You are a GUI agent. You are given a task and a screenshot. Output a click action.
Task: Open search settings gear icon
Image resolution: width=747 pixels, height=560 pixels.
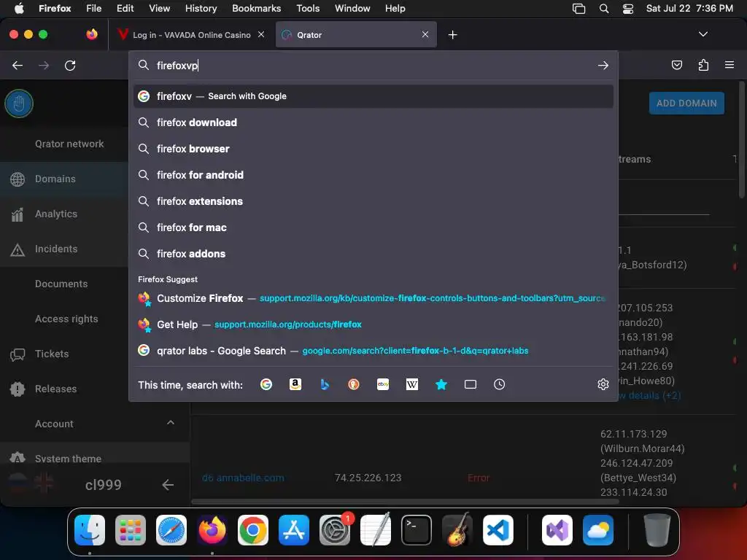[x=603, y=384]
